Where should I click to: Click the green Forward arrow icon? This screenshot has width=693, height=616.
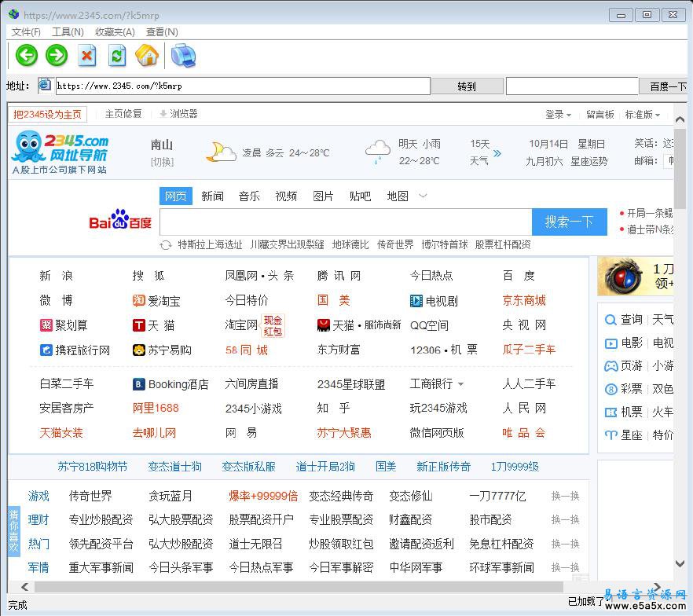pos(57,56)
